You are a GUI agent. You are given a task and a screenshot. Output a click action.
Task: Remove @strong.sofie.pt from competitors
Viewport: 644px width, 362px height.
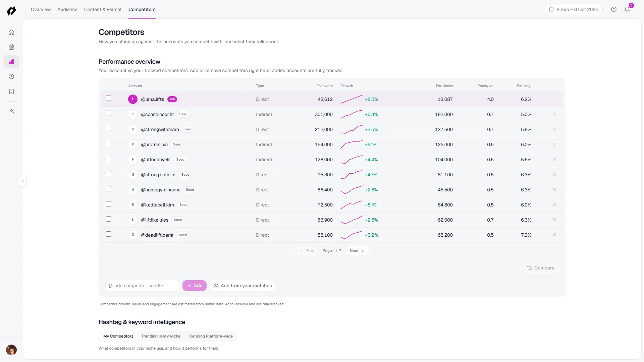coord(554,174)
